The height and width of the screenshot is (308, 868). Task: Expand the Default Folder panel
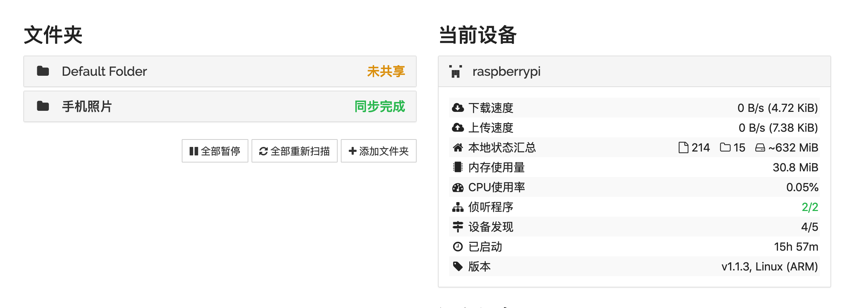tap(220, 71)
